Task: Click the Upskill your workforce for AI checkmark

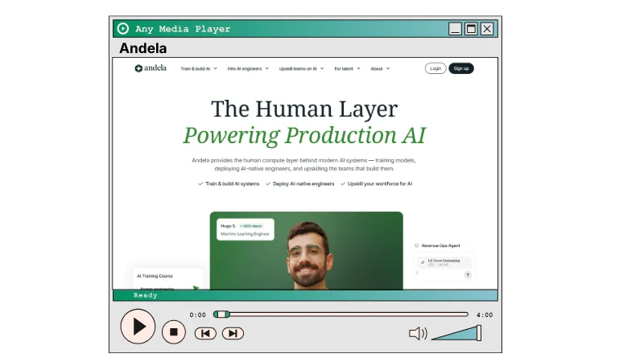Action: pyautogui.click(x=343, y=183)
